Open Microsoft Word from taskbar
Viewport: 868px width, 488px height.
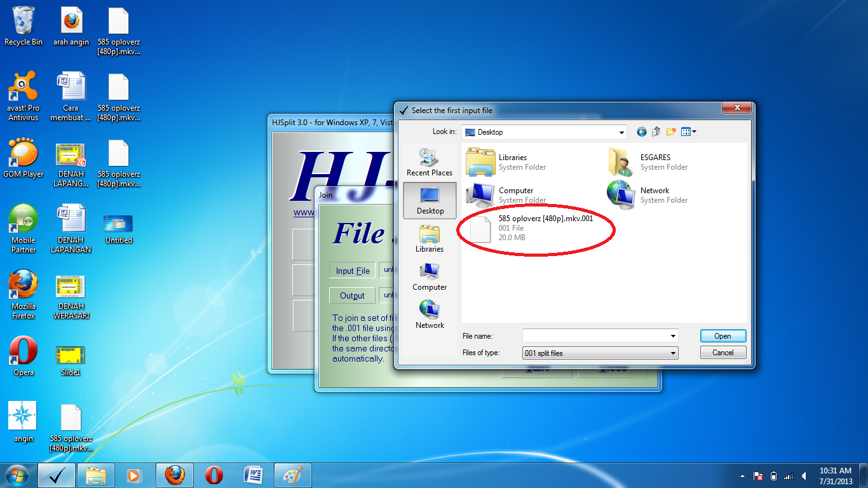pos(254,475)
